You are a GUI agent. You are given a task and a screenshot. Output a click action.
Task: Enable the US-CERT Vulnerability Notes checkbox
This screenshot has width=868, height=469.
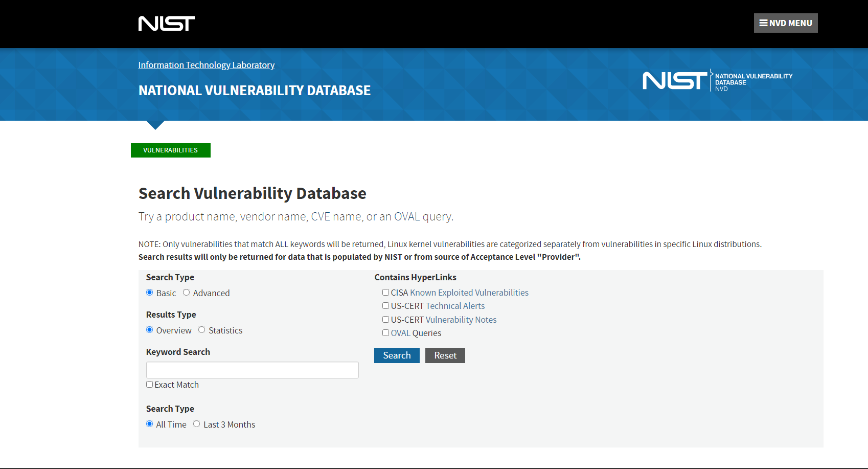tap(386, 320)
